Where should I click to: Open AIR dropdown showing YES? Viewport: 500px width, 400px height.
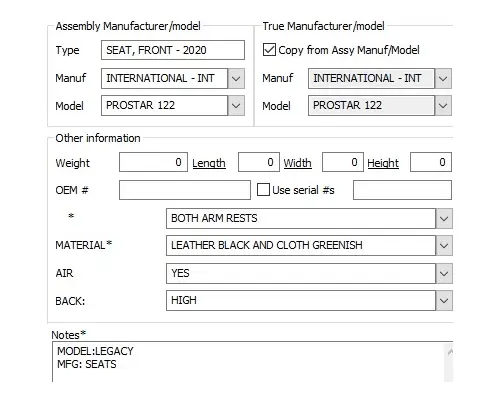[x=444, y=274]
